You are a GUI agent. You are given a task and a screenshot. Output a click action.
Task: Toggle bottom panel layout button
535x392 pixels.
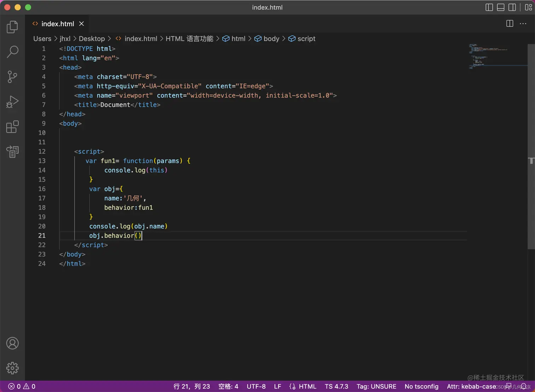tap(501, 7)
